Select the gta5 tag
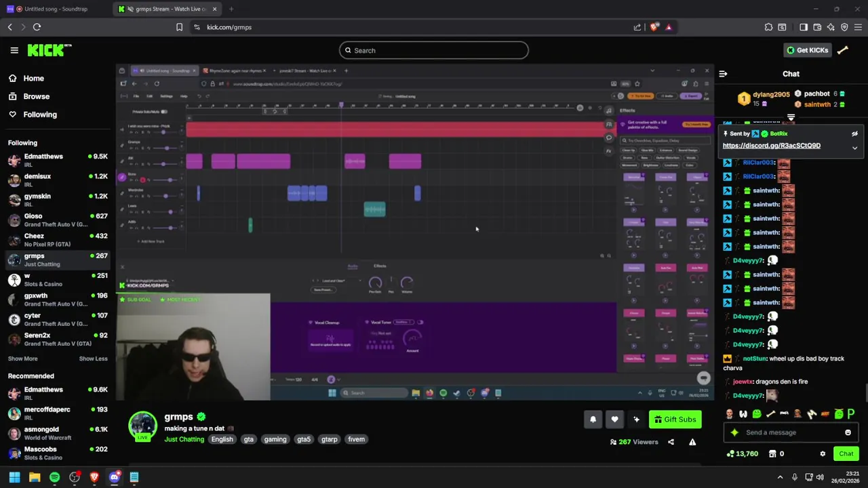Viewport: 868px width, 488px height. click(x=304, y=439)
